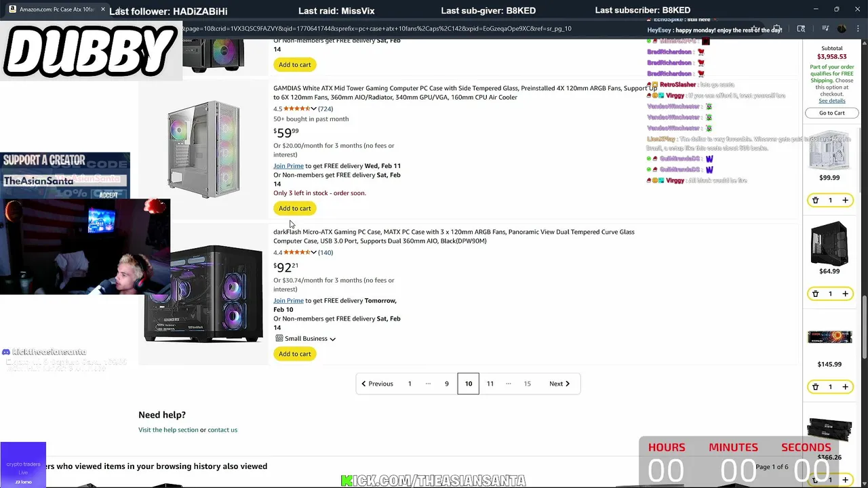868x488 pixels.
Task: Click the Next page button
Action: [x=559, y=384]
